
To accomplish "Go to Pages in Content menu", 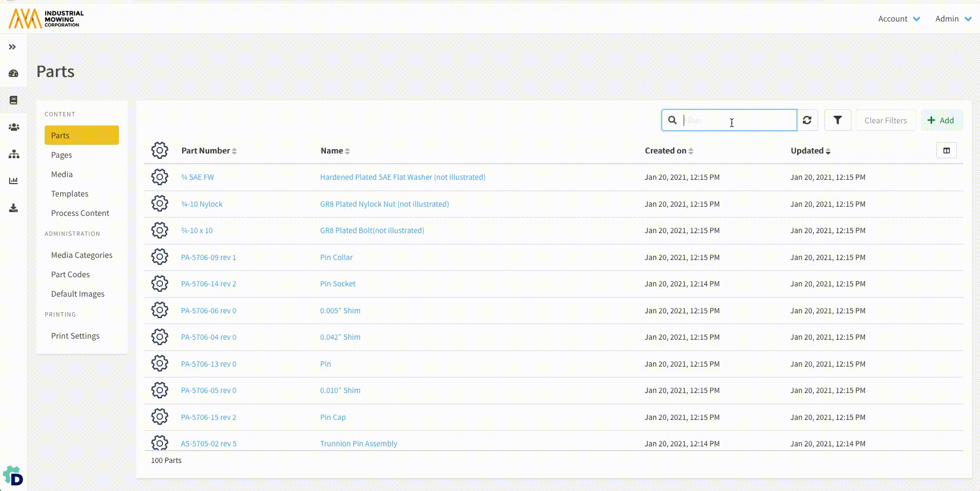I will [x=61, y=155].
